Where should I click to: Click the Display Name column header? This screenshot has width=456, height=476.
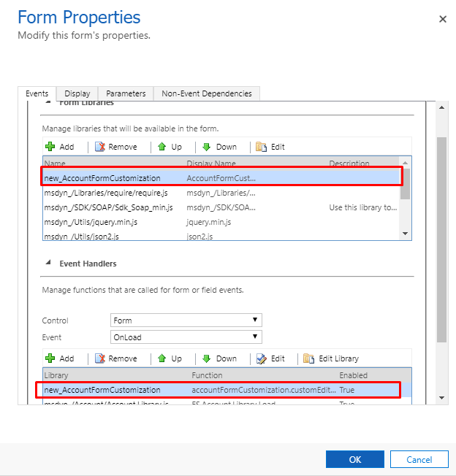click(x=211, y=163)
